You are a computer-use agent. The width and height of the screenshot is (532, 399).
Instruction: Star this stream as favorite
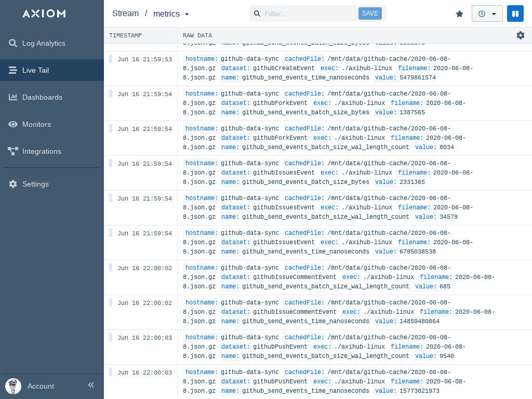(459, 14)
